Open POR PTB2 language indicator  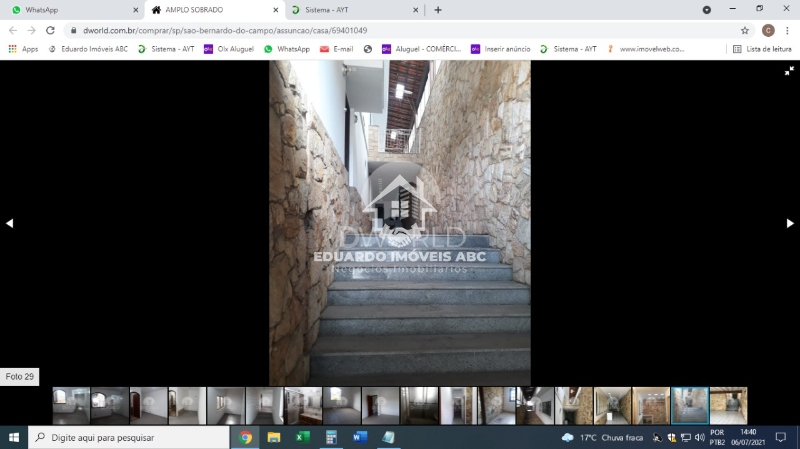click(x=717, y=437)
